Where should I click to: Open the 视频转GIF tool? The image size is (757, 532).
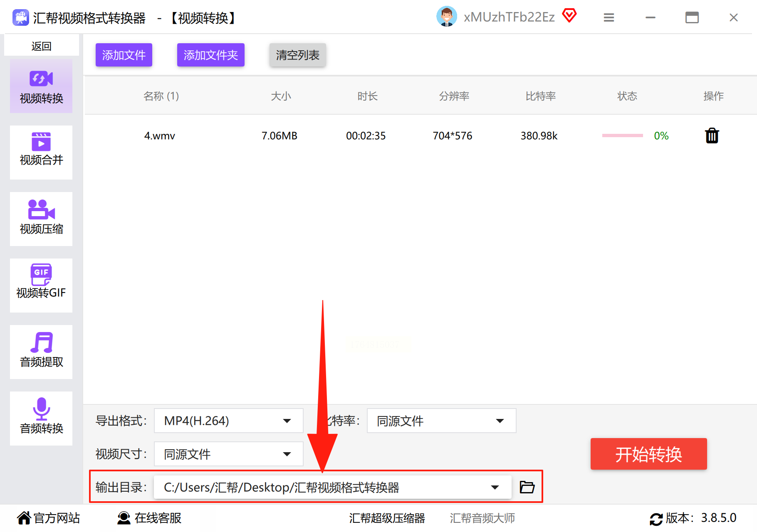(41, 285)
